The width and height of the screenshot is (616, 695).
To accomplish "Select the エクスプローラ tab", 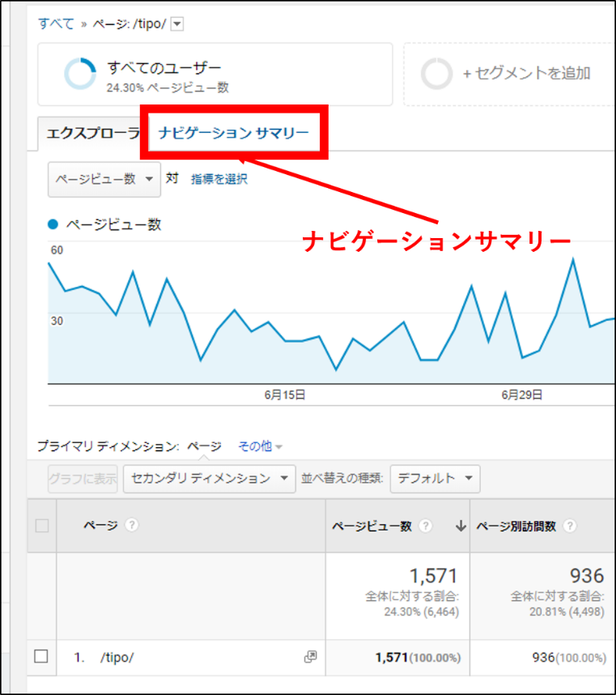I will (91, 133).
